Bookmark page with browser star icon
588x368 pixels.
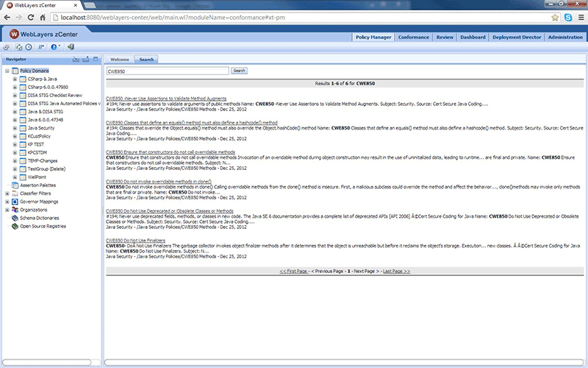555,17
